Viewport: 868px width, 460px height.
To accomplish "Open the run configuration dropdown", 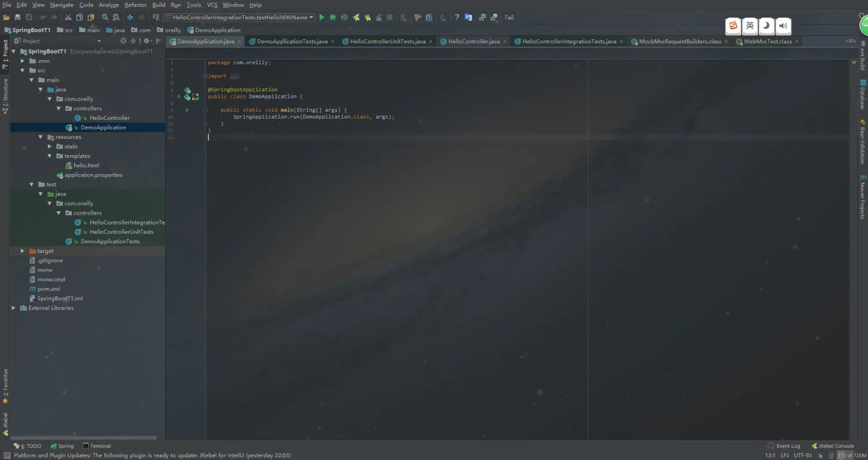I will [x=240, y=17].
